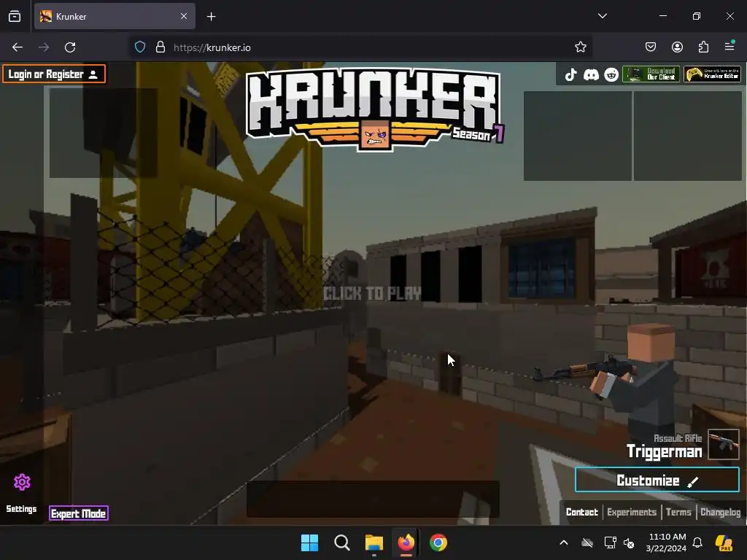
Task: Open a new tab with plus button
Action: 211,17
